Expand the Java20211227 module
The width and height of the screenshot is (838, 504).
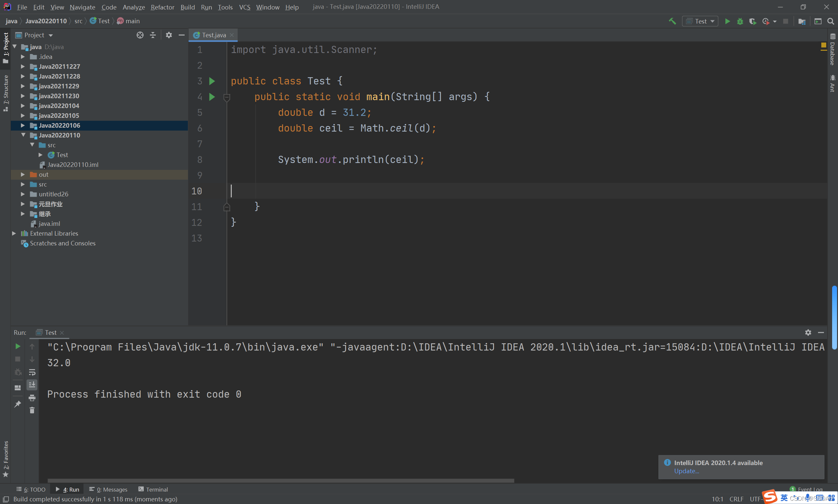click(23, 66)
